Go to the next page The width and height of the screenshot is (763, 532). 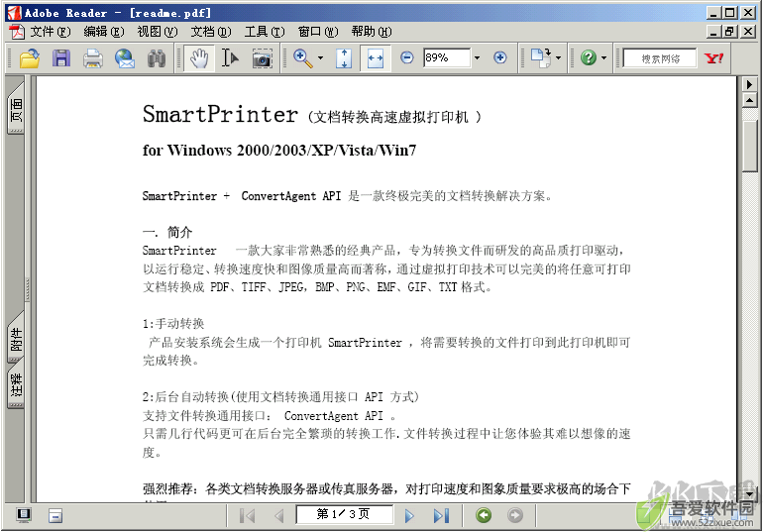point(409,515)
